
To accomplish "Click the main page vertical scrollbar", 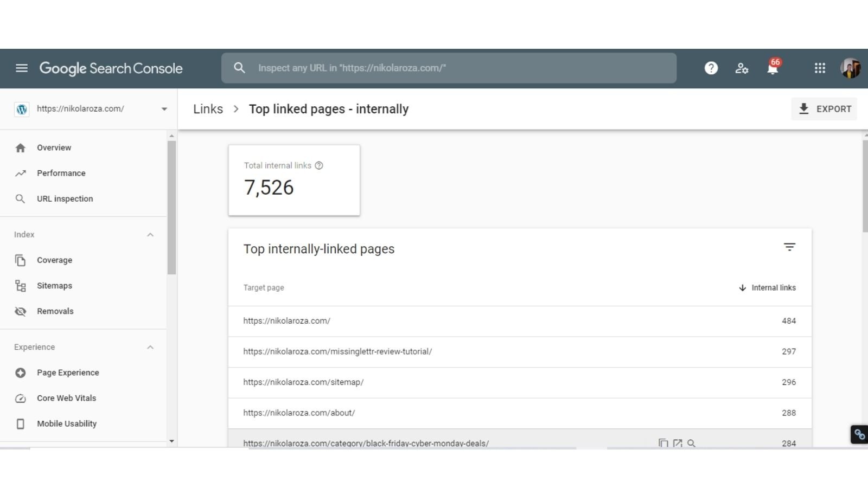I will 865,186.
